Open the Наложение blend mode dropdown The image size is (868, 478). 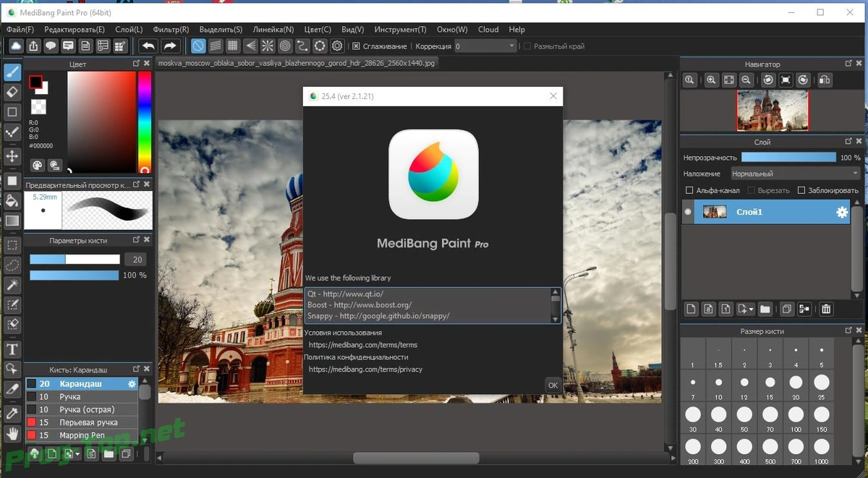[795, 174]
